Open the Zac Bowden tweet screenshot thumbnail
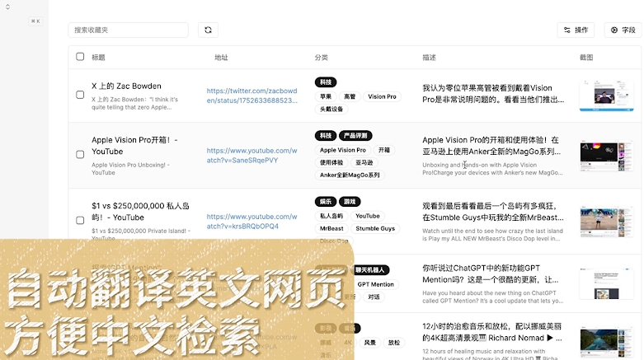Image resolution: width=644 pixels, height=360 pixels. point(607,96)
